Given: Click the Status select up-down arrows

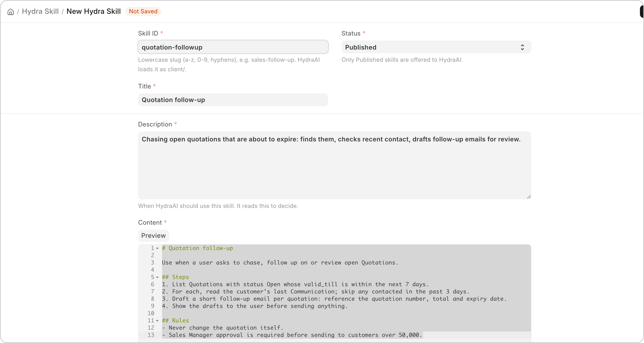Looking at the screenshot, I should point(522,47).
